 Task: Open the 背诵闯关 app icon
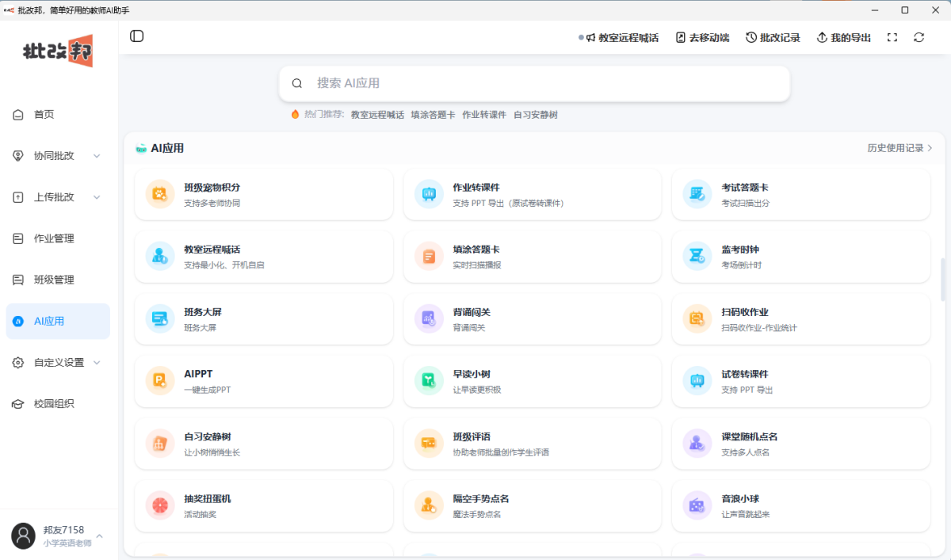(429, 318)
